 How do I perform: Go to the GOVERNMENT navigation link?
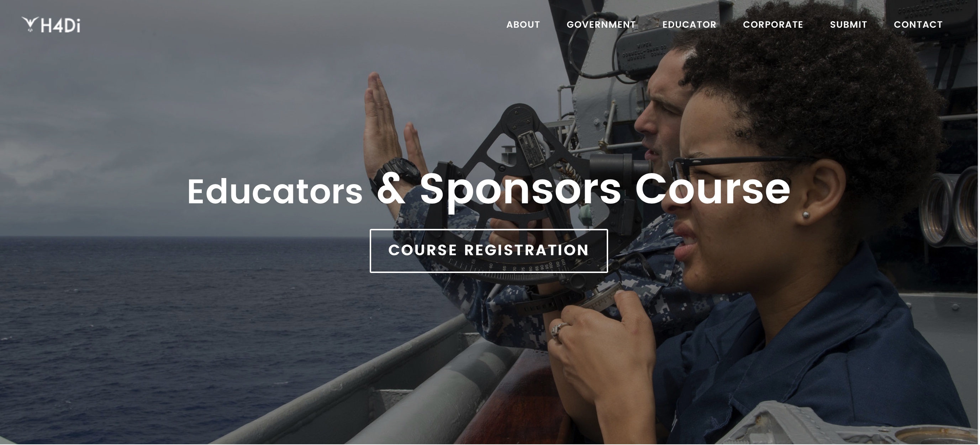[601, 25]
